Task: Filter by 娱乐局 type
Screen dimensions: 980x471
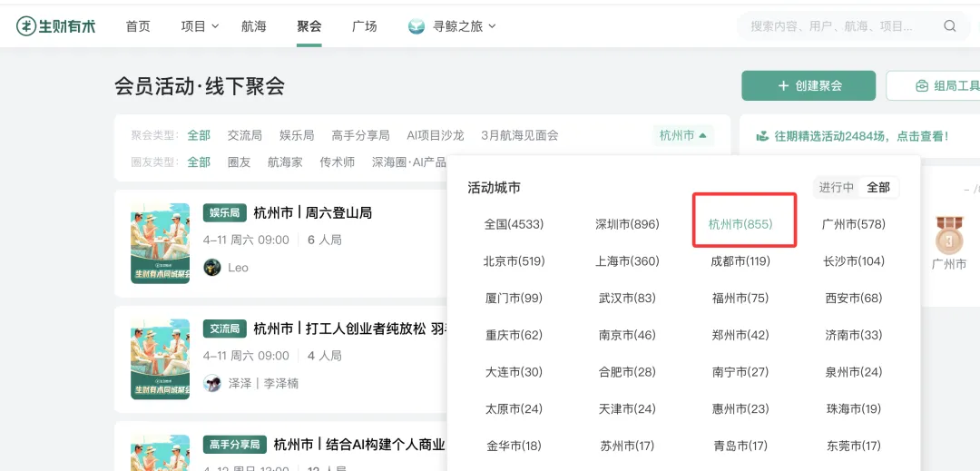Action: tap(297, 135)
